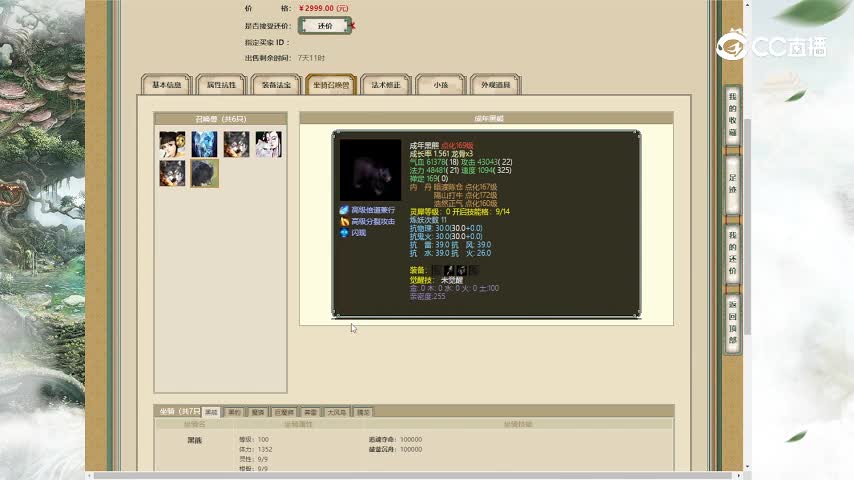Viewport: 854px width, 480px height.
Task: Click the 点化169级 red text
Action: pyautogui.click(x=458, y=145)
